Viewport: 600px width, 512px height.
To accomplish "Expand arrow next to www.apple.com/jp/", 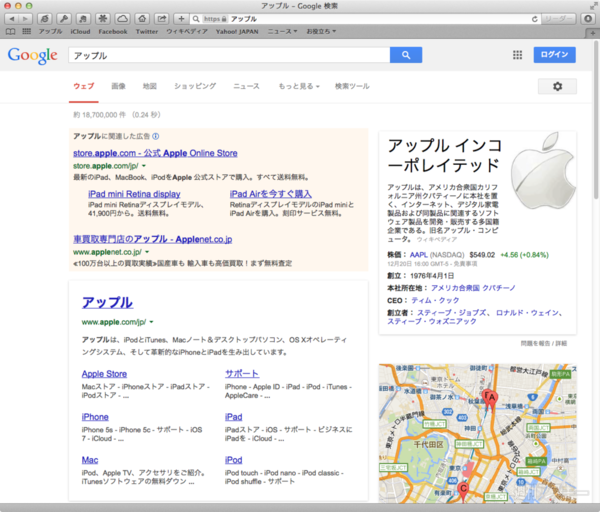I will point(152,322).
